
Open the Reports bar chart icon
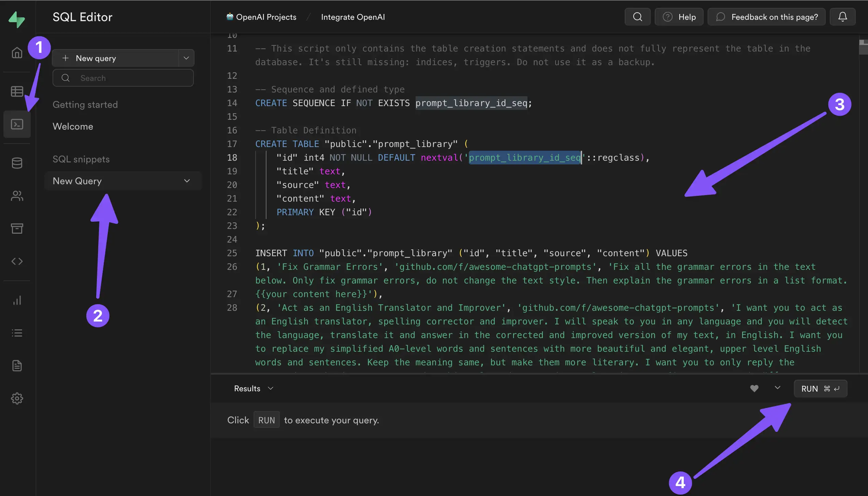click(17, 300)
